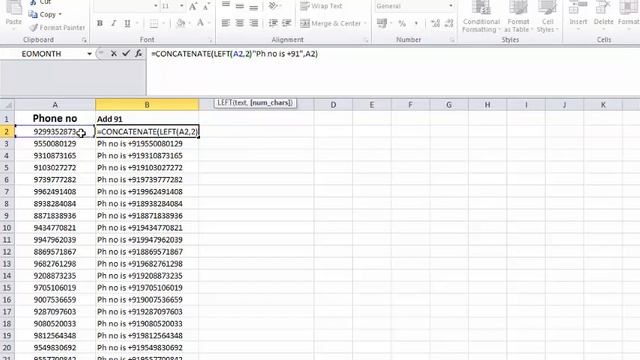This screenshot has width=640, height=360.
Task: Align text to the top
Action: click(x=226, y=6)
